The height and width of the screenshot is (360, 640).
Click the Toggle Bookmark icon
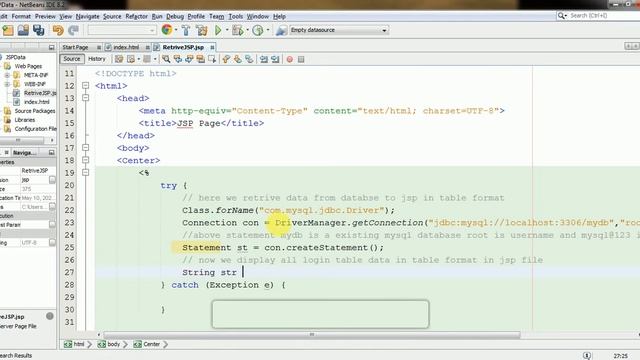[249, 59]
